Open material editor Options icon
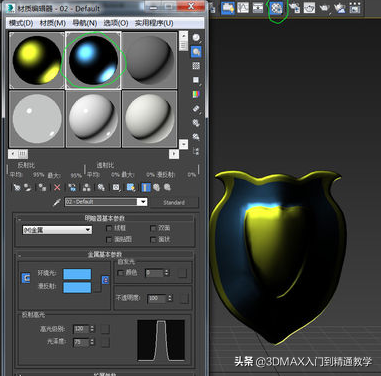The image size is (381, 376). (196, 123)
